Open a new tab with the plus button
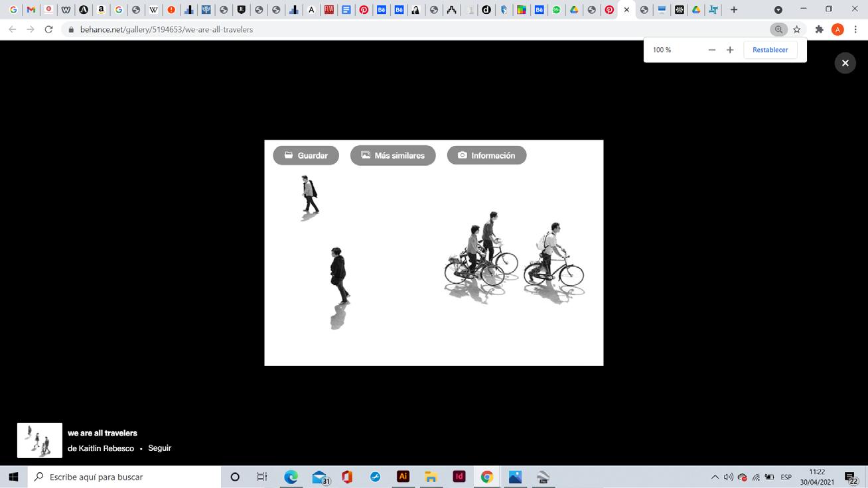This screenshot has height=488, width=868. 734,10
